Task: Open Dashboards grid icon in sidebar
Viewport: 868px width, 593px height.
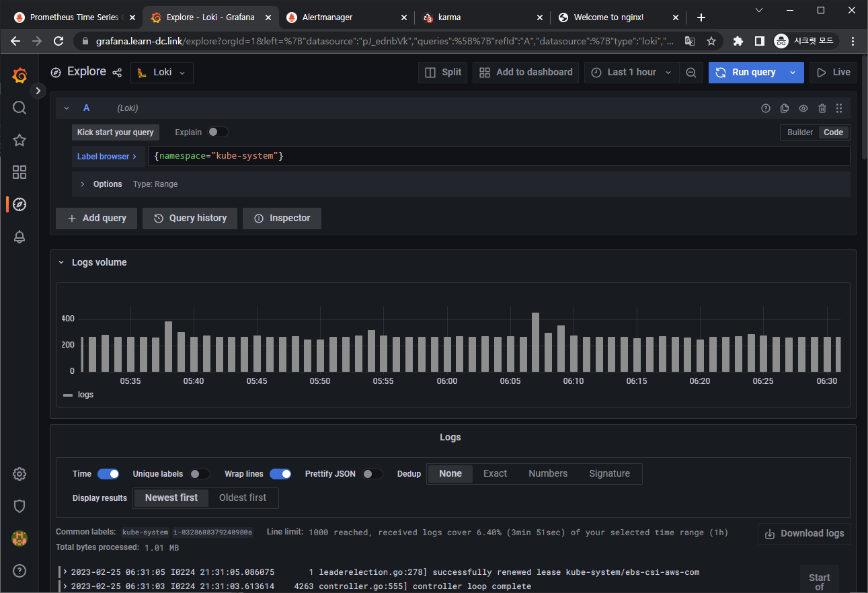Action: click(19, 172)
